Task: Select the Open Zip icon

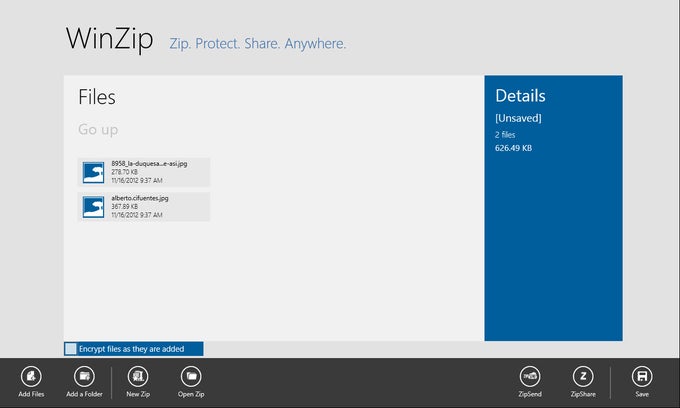Action: 191,376
